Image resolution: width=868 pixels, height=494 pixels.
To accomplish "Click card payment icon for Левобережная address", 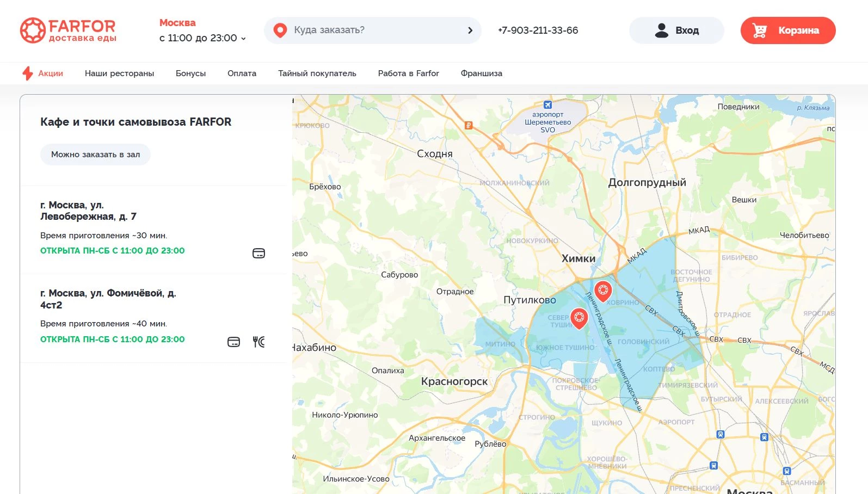I will click(258, 254).
